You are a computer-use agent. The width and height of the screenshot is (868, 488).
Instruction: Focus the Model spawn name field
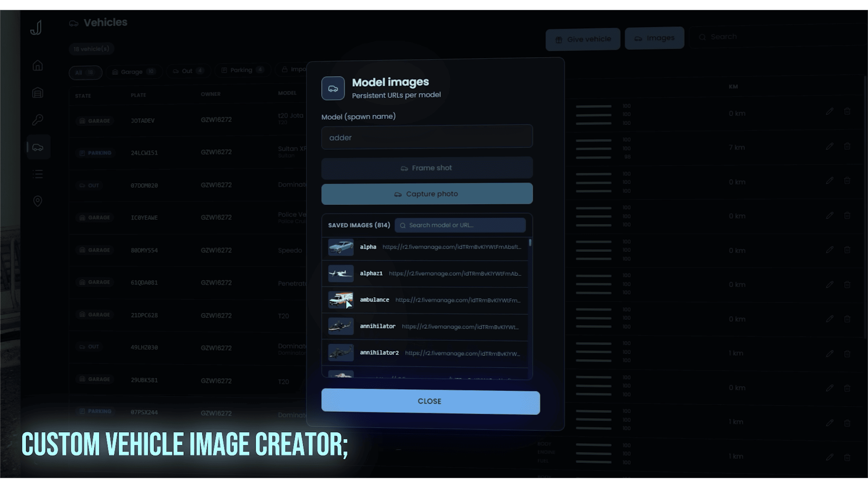427,137
